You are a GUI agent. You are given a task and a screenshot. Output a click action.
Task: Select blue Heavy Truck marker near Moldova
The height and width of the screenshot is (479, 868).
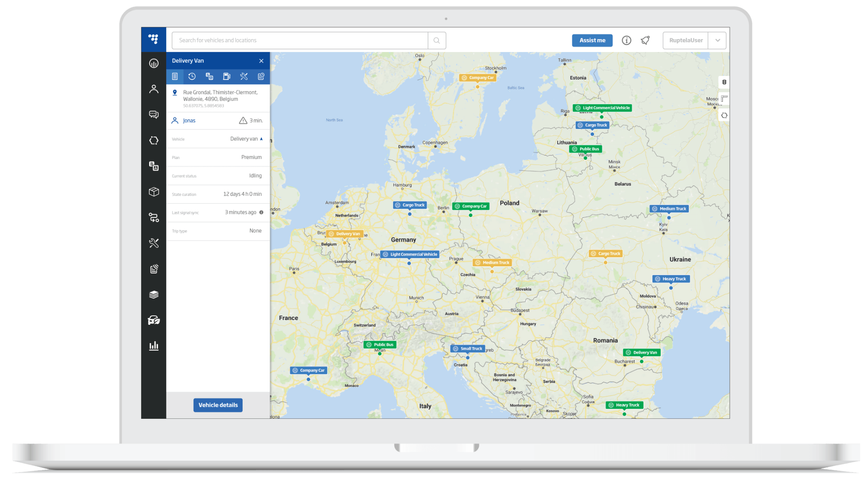point(671,279)
